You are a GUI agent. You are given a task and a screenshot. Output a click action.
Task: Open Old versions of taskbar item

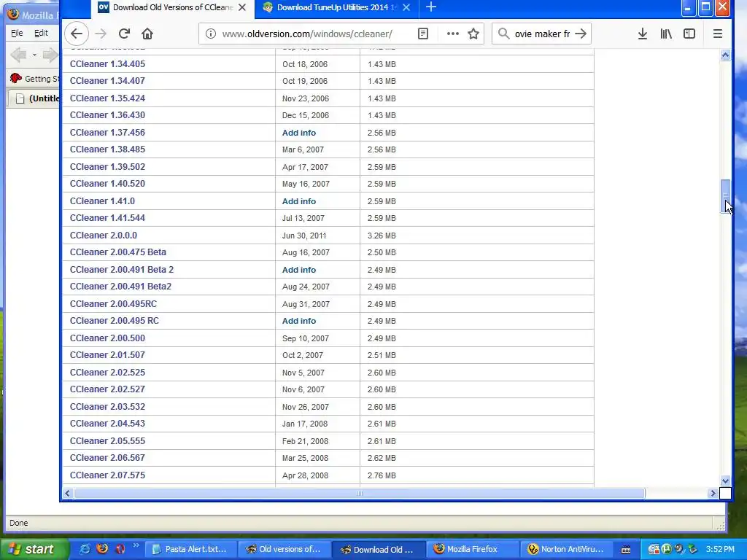point(284,549)
